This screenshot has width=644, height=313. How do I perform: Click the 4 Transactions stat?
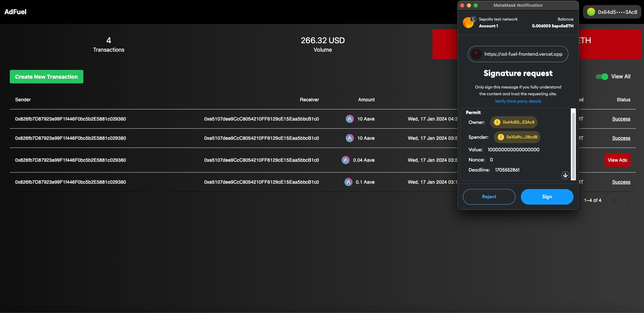coord(109,45)
